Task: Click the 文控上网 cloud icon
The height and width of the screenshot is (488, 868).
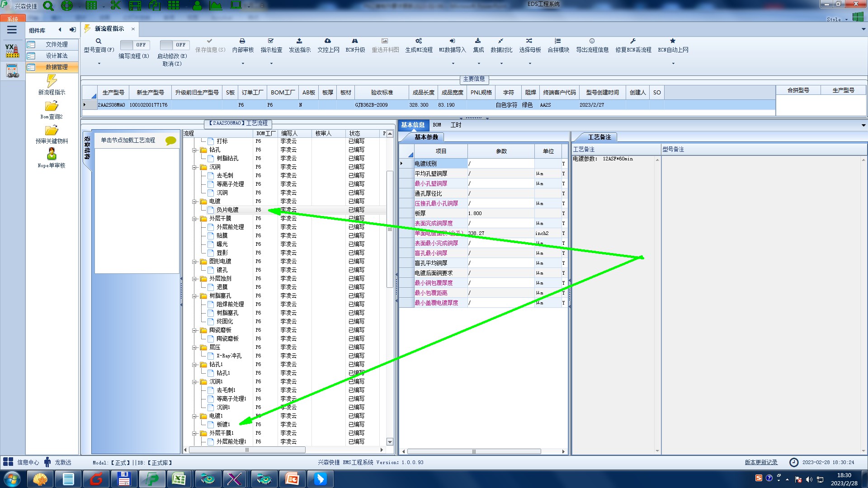Action: click(x=328, y=41)
